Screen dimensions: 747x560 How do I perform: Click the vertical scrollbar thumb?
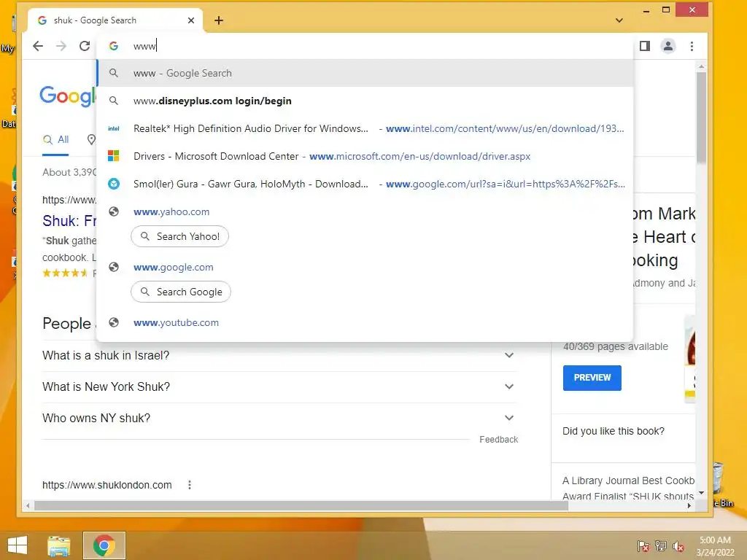(x=701, y=117)
